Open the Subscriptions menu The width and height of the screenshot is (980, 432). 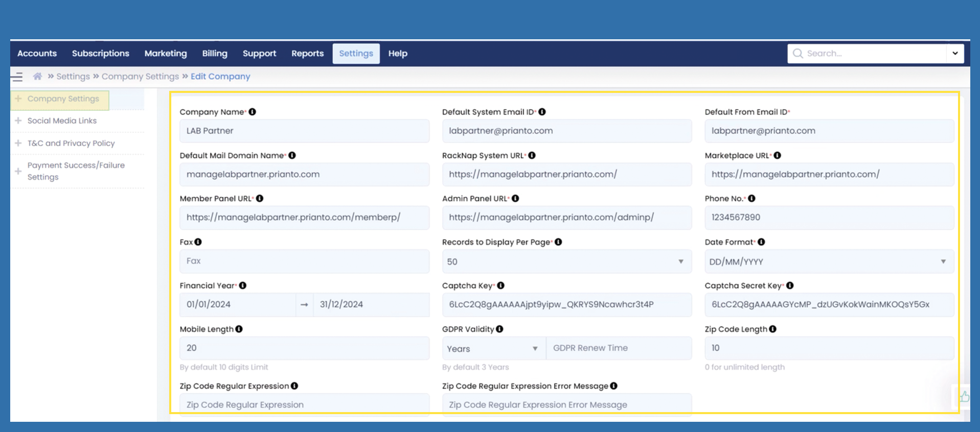click(x=101, y=54)
